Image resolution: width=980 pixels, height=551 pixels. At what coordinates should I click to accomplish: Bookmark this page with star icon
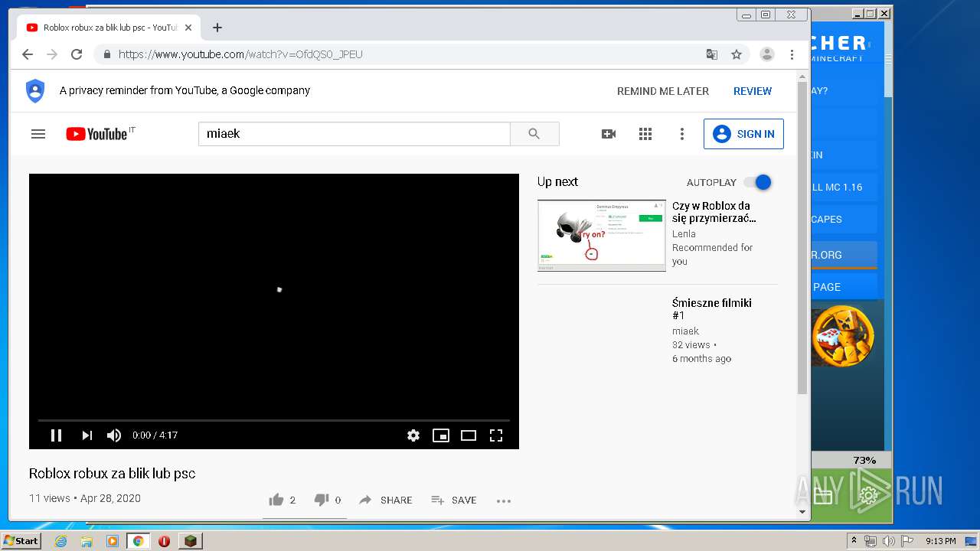click(737, 54)
